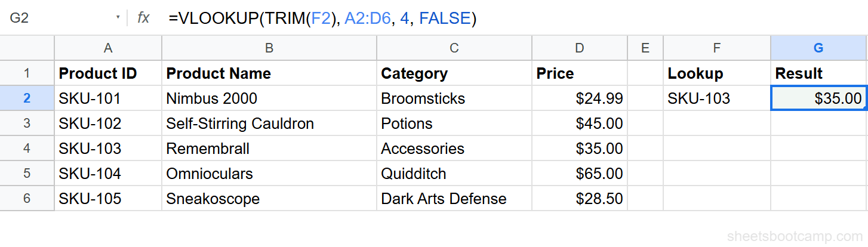The height and width of the screenshot is (247, 868).
Task: Click the fx function icon
Action: [143, 18]
